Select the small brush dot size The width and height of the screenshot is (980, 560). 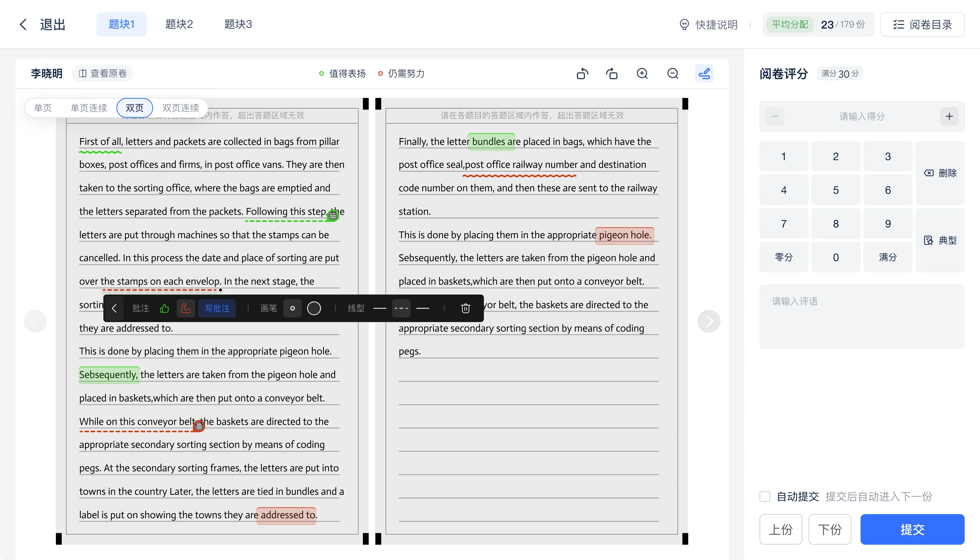(292, 309)
